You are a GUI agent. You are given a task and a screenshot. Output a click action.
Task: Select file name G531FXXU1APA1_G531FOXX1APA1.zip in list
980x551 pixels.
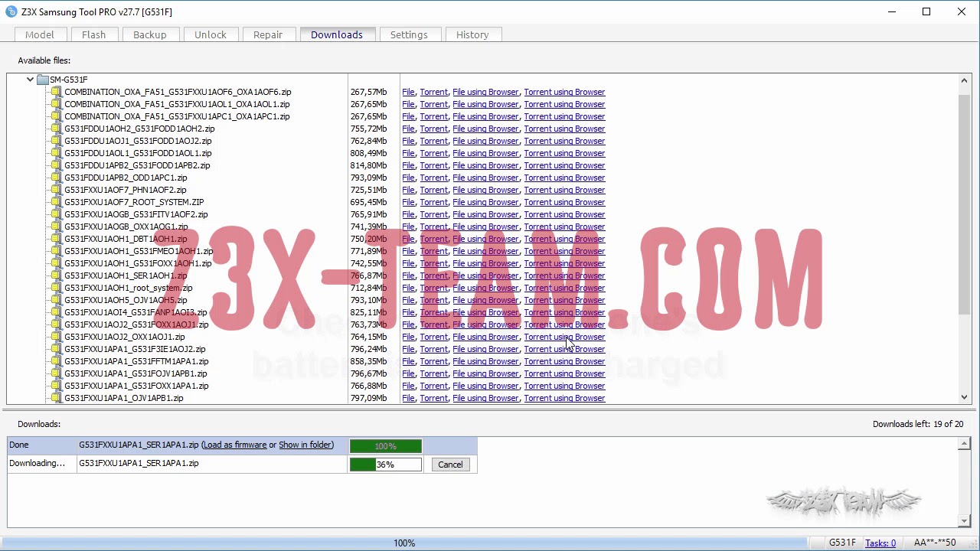136,386
